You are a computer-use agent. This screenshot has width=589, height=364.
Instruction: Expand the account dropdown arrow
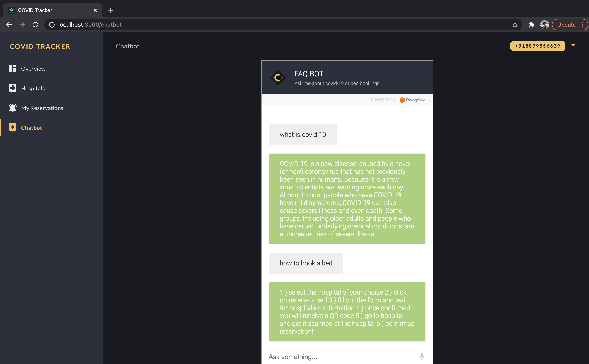click(573, 46)
